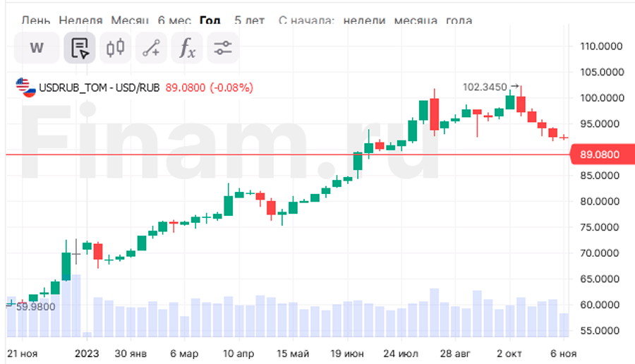Viewport: 635px width, 364px height.
Task: Click the 59.9800 low price marker
Action: point(35,306)
